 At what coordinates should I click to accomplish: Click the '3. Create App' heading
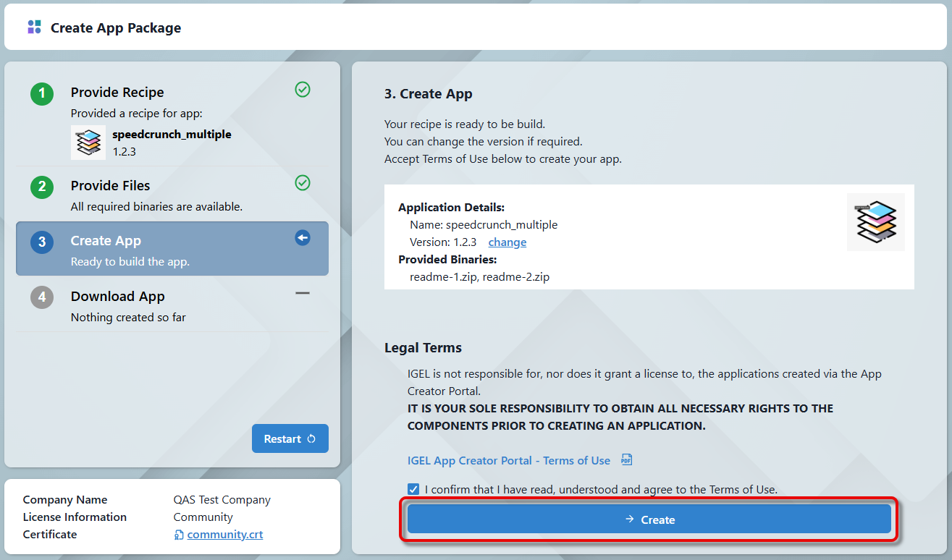[x=429, y=94]
